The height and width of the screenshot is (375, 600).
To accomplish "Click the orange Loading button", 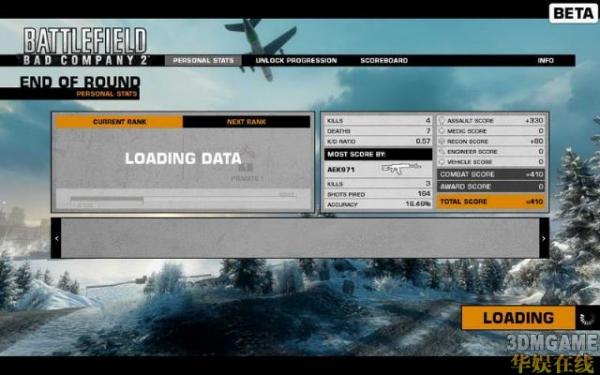I will tap(518, 318).
